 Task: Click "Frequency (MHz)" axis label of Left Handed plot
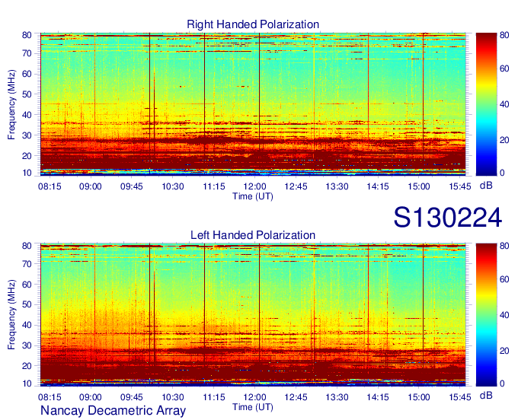coord(11,315)
